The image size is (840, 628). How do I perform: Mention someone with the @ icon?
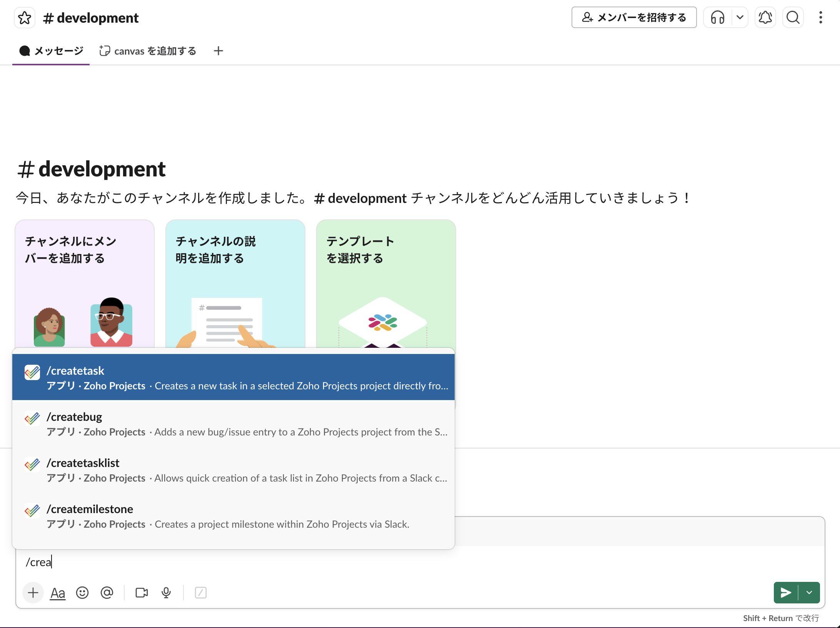107,593
